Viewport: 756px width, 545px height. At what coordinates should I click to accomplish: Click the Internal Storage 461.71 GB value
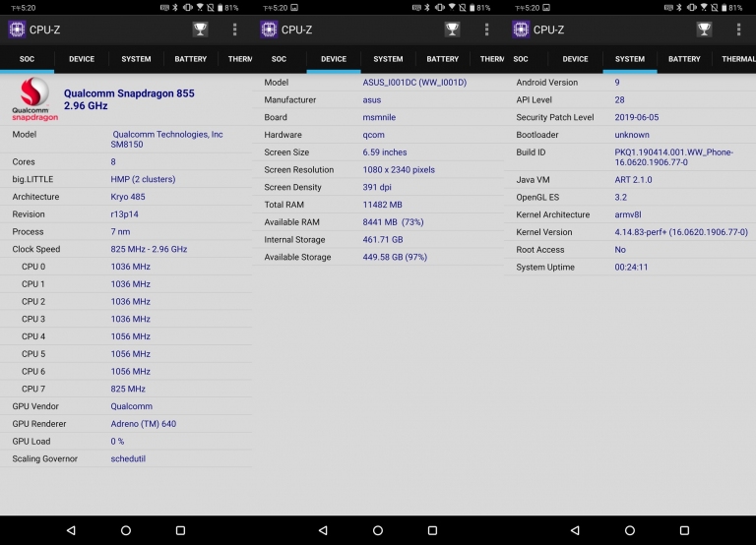(x=383, y=239)
